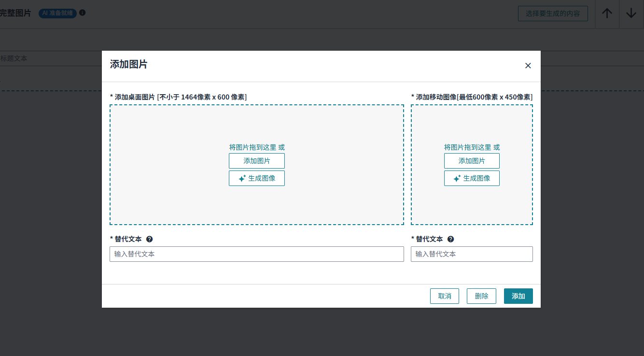Click 生成图像 button in mobile image area
Screen dimensions: 644x356
pos(472,178)
